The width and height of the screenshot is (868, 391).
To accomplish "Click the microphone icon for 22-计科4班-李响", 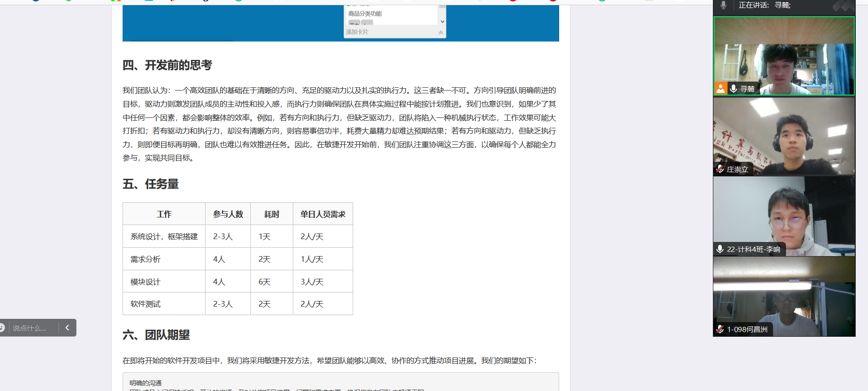I will coord(720,249).
